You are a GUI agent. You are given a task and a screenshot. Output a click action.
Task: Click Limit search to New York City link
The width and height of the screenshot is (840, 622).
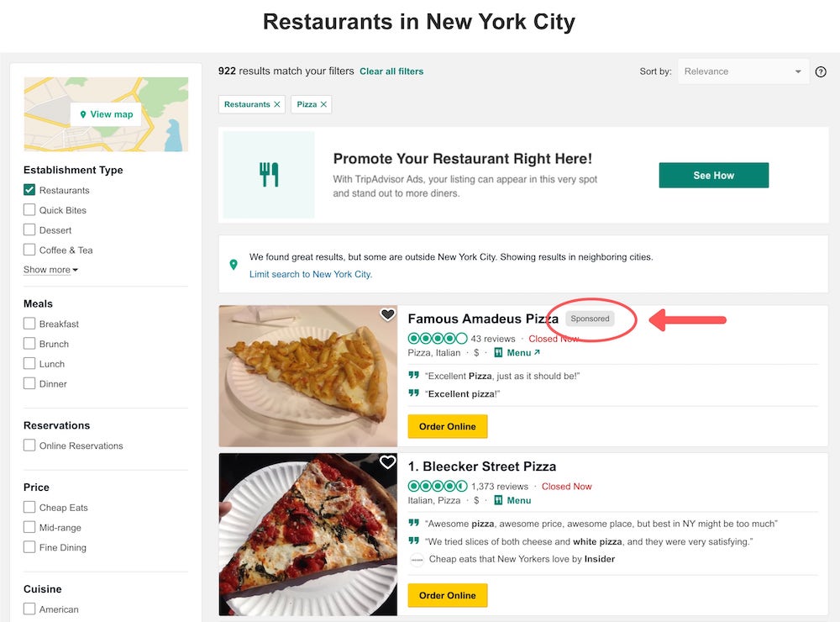[311, 274]
